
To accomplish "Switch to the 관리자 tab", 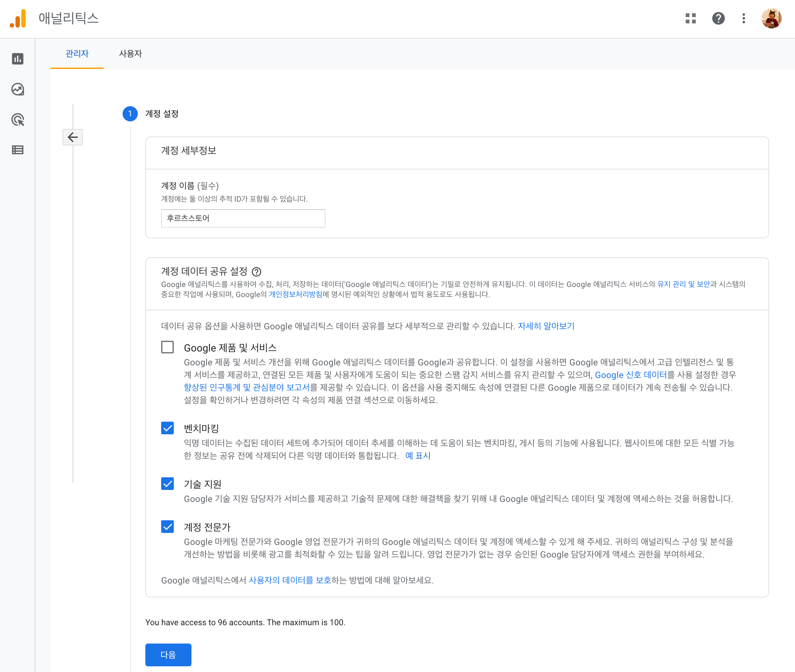I will point(77,54).
